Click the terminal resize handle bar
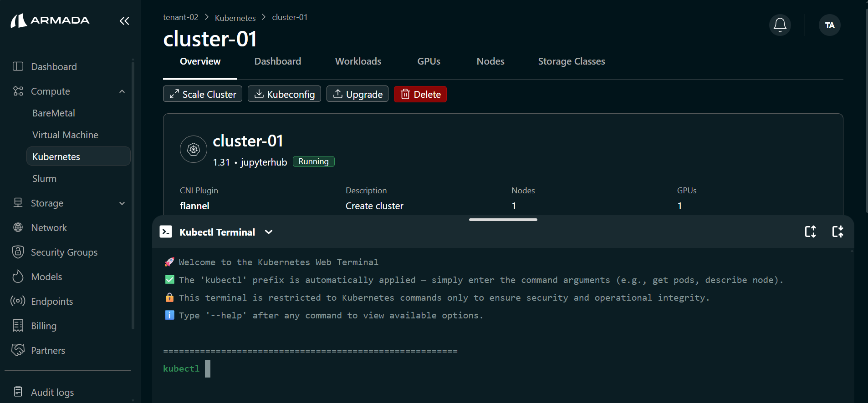Viewport: 868px width, 403px height. click(503, 220)
